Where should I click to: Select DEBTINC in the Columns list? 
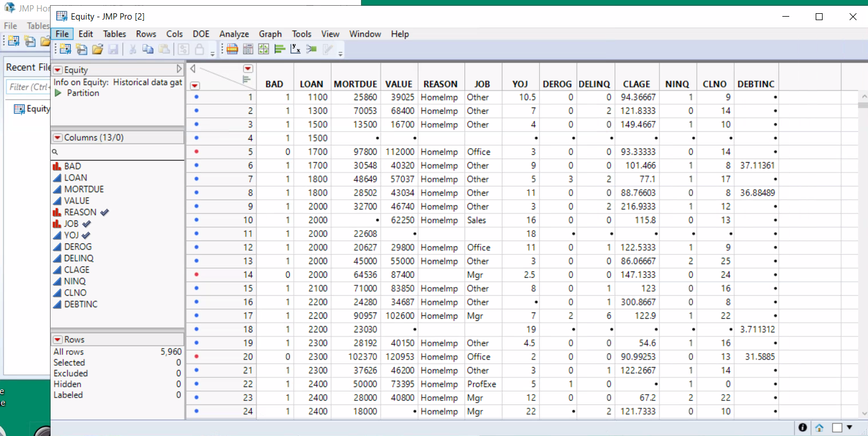[x=81, y=304]
